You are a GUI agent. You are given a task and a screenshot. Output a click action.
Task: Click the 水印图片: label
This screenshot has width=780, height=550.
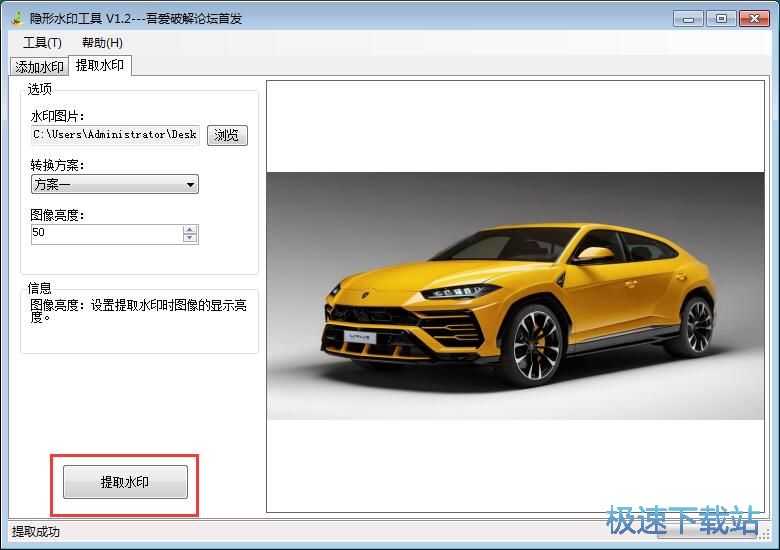pos(57,116)
